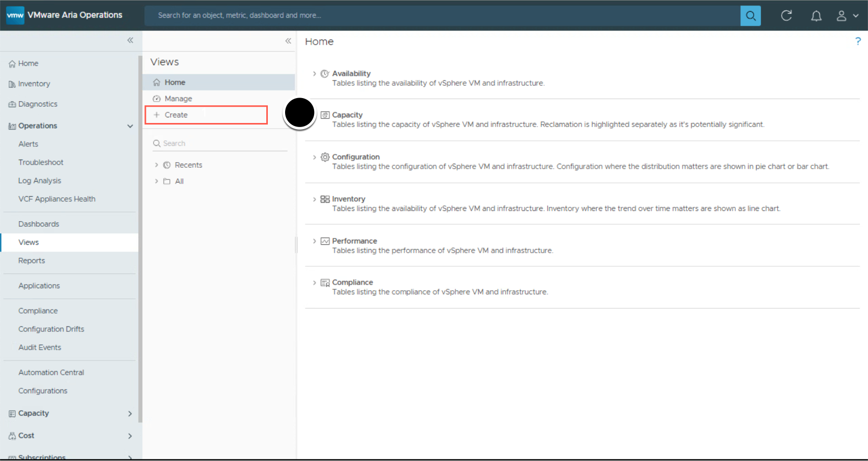Viewport: 868px width, 461px height.
Task: Expand the Recents tree node
Action: tap(157, 165)
